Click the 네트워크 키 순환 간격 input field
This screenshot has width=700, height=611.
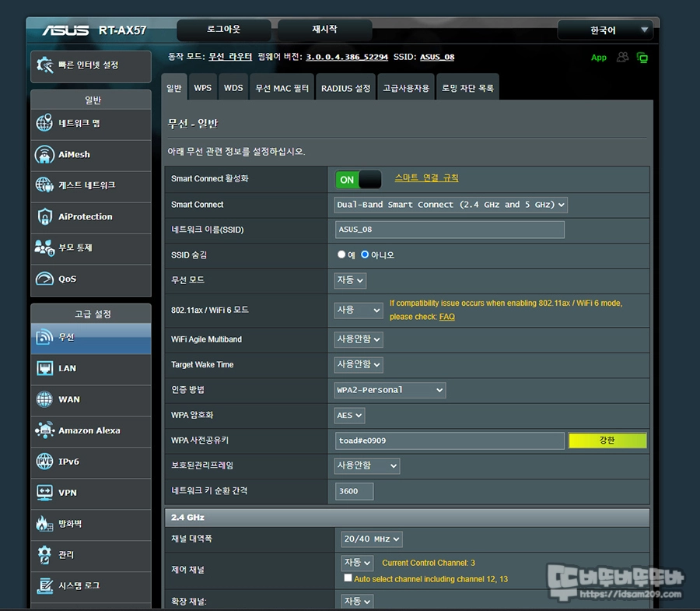coord(354,491)
